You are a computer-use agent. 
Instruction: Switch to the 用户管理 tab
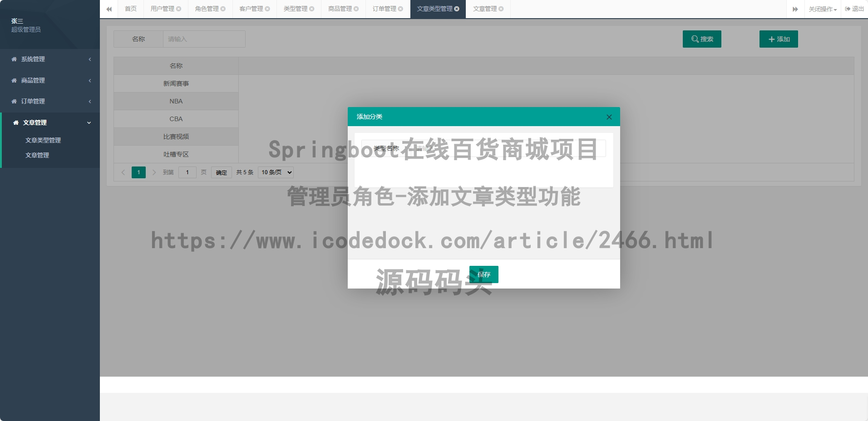pyautogui.click(x=163, y=9)
